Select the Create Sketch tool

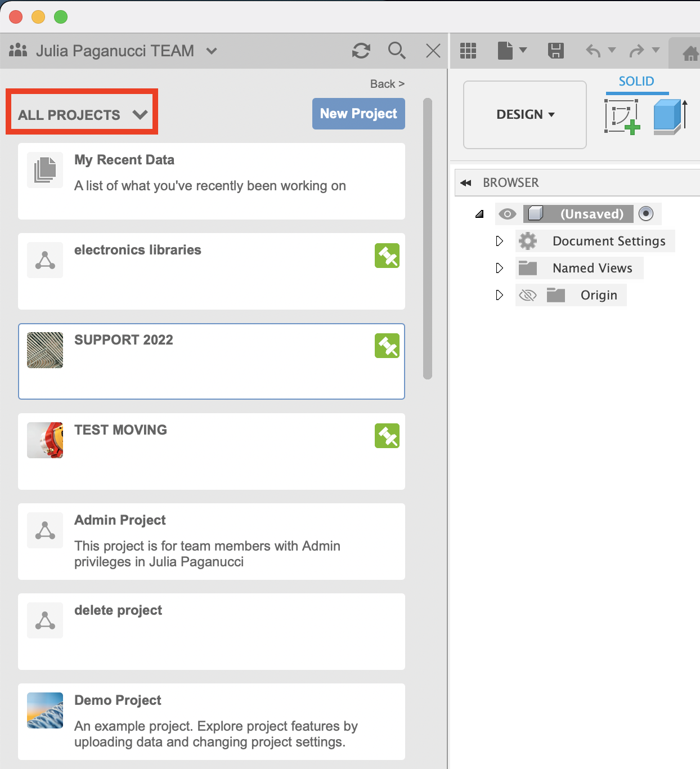point(622,117)
